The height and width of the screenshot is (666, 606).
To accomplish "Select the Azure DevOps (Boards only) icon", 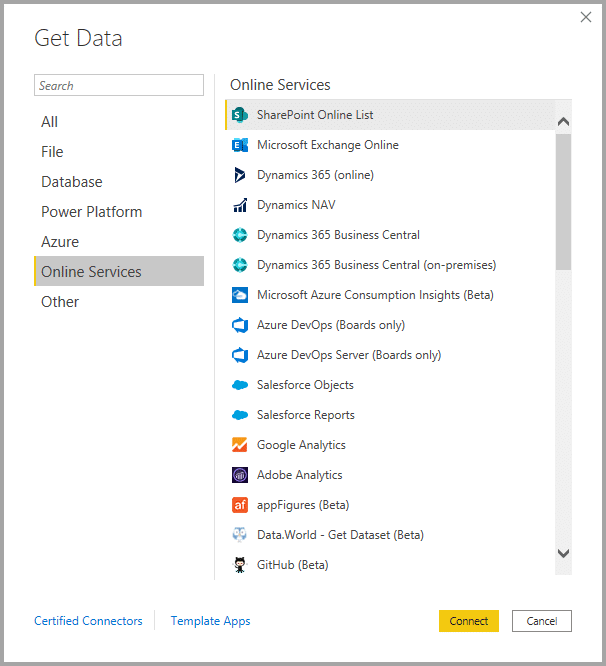I will click(x=240, y=325).
